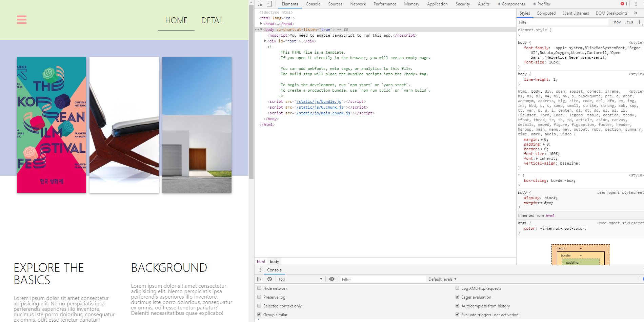Image resolution: width=644 pixels, height=322 pixels.
Task: Select the html breadcrumb item
Action: point(261,262)
